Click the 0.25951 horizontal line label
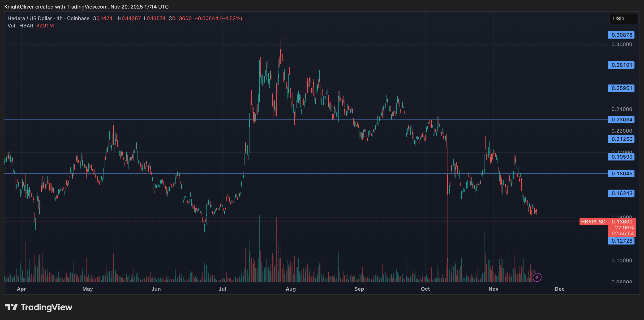This screenshot has height=320, width=644. tap(621, 88)
